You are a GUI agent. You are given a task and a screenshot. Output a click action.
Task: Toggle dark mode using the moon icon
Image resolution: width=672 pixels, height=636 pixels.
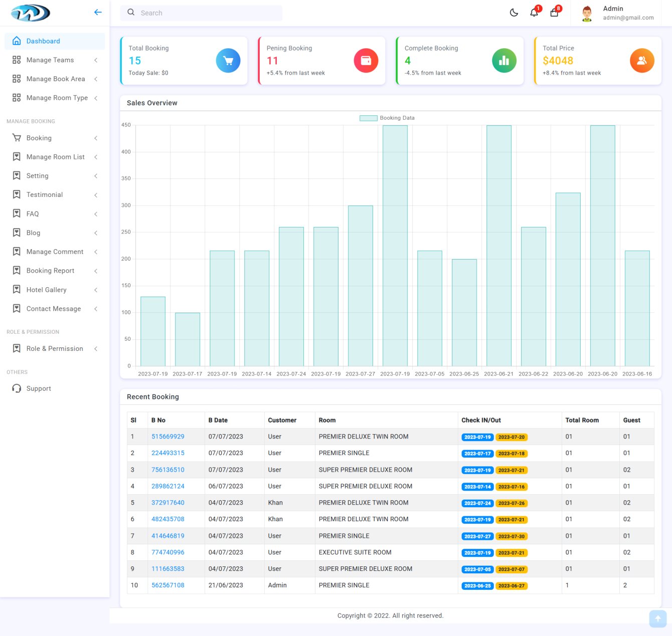(514, 13)
